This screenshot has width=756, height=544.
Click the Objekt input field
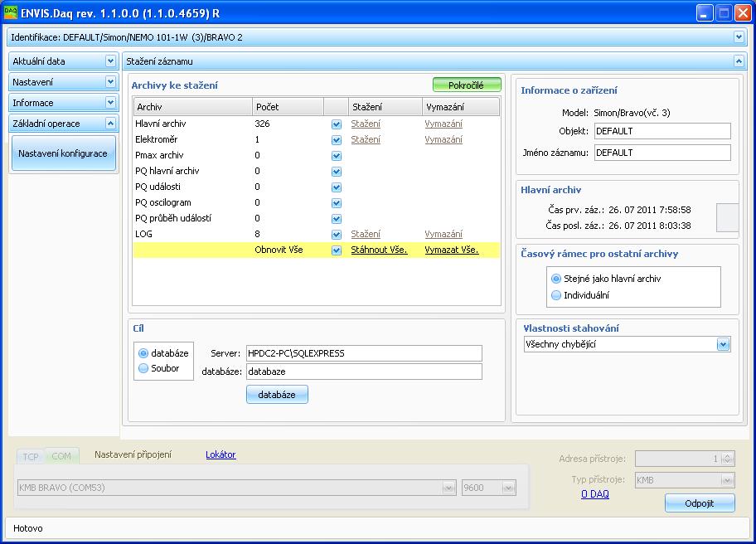[x=662, y=131]
